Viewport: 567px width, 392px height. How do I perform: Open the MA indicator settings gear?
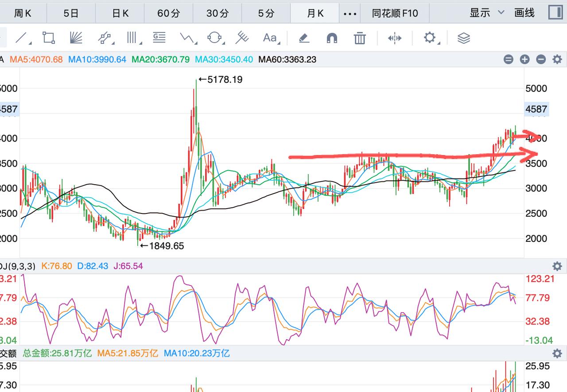557,59
